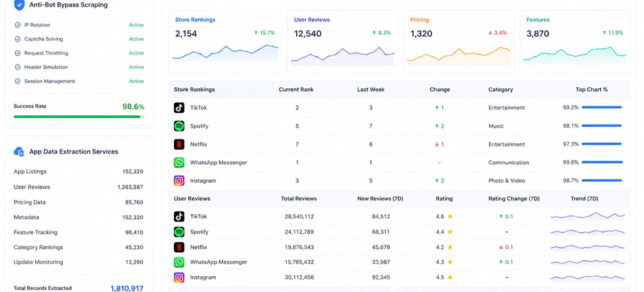Click the Total Reviews column header
The image size is (644, 292).
click(x=299, y=199)
